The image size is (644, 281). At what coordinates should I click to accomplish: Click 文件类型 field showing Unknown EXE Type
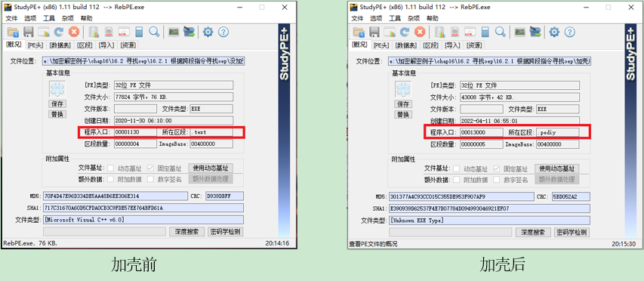point(489,221)
